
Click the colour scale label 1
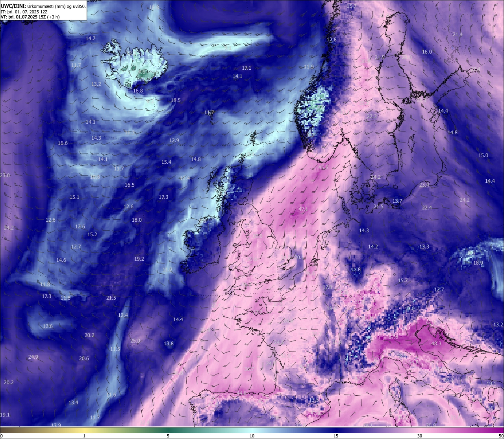coord(84,436)
